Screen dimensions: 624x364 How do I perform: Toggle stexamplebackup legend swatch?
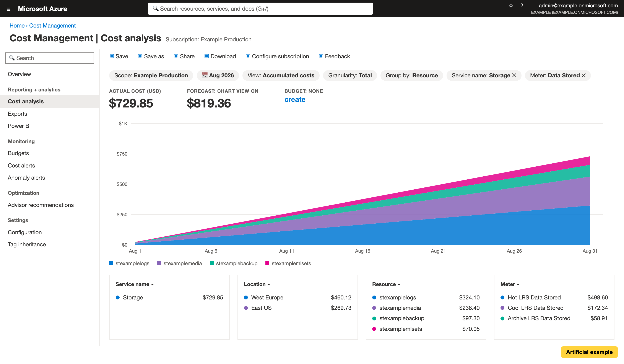[212, 263]
